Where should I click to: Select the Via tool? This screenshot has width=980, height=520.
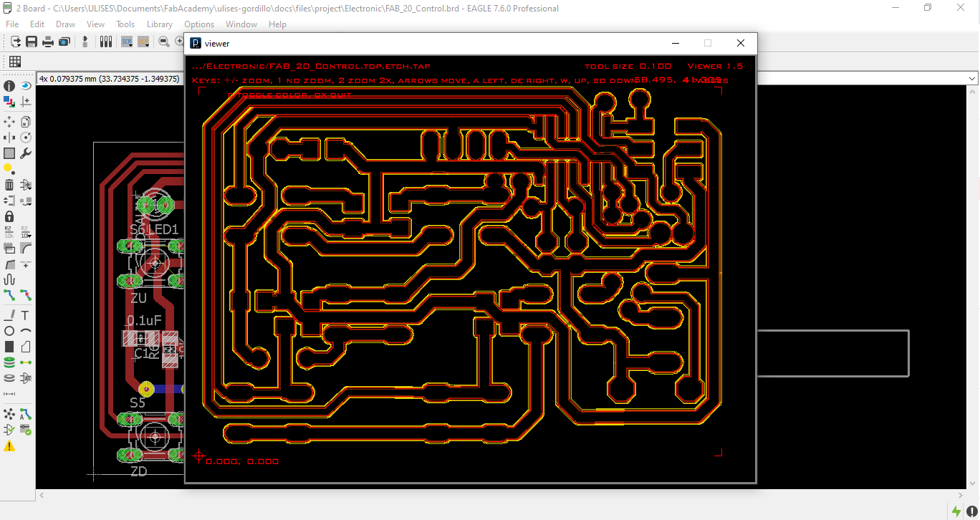(x=9, y=362)
